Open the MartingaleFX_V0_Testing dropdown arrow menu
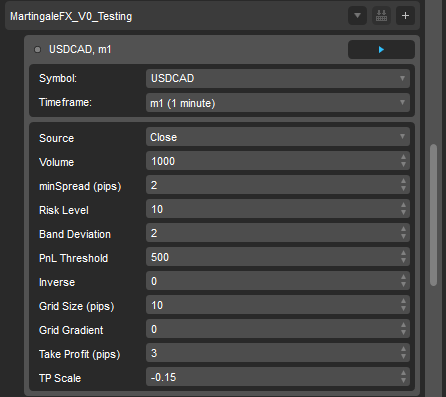 click(357, 16)
